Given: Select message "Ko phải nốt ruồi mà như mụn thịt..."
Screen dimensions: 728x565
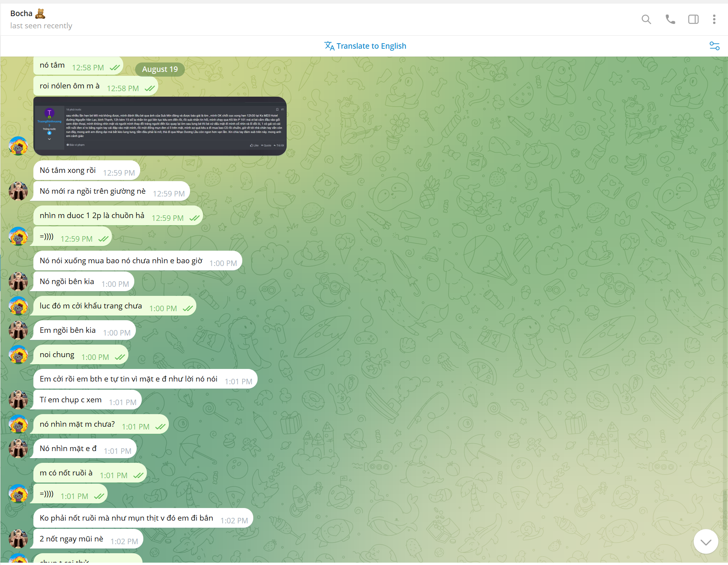Looking at the screenshot, I should point(143,518).
